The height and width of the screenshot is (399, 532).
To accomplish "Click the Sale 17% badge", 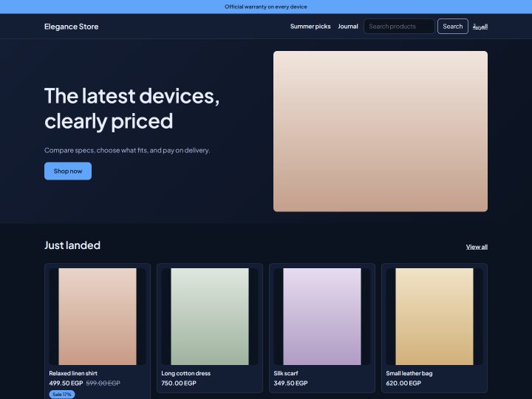I will [x=62, y=395].
